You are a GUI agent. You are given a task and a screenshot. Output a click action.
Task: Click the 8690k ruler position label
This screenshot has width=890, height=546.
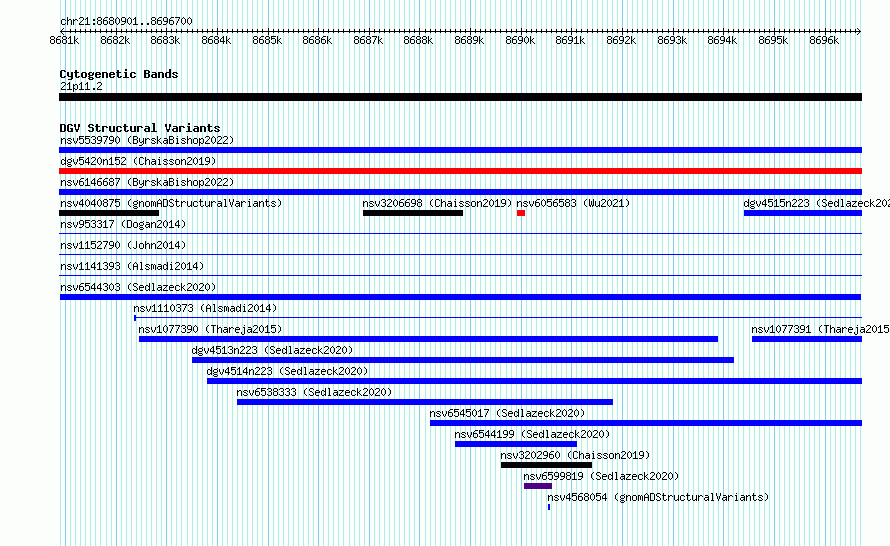click(x=520, y=40)
